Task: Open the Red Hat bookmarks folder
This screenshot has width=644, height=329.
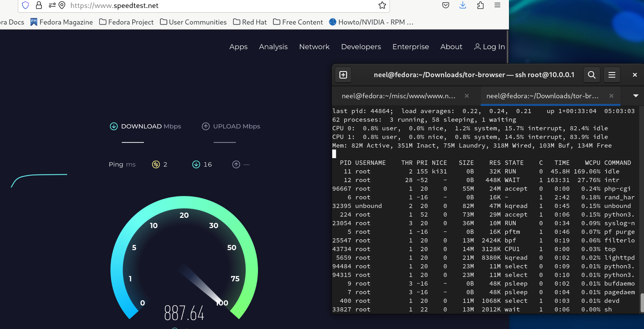Action: 250,22
